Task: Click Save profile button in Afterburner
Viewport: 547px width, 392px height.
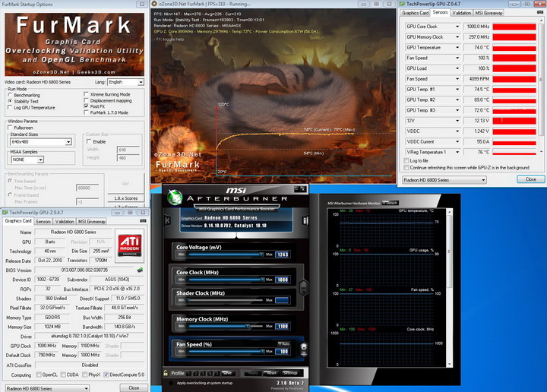Action: pyautogui.click(x=227, y=373)
